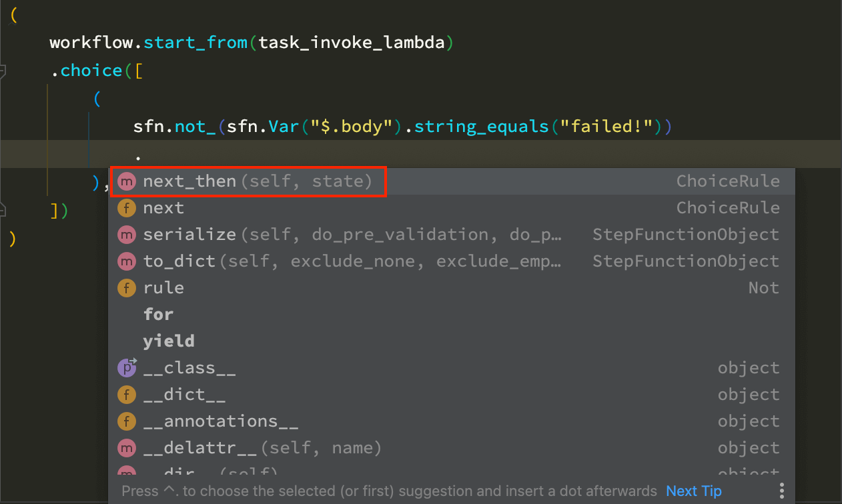The width and height of the screenshot is (842, 504).
Task: Choose the 'for' keyword suggestion
Action: coord(158,315)
